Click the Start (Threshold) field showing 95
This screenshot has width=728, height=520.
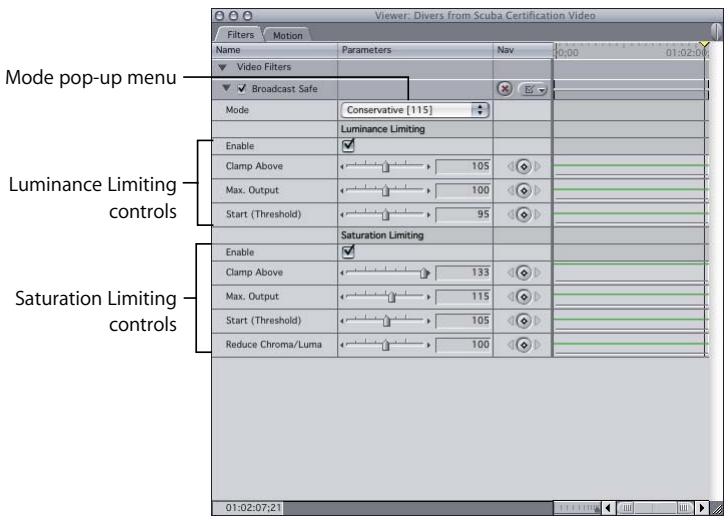coord(463,214)
